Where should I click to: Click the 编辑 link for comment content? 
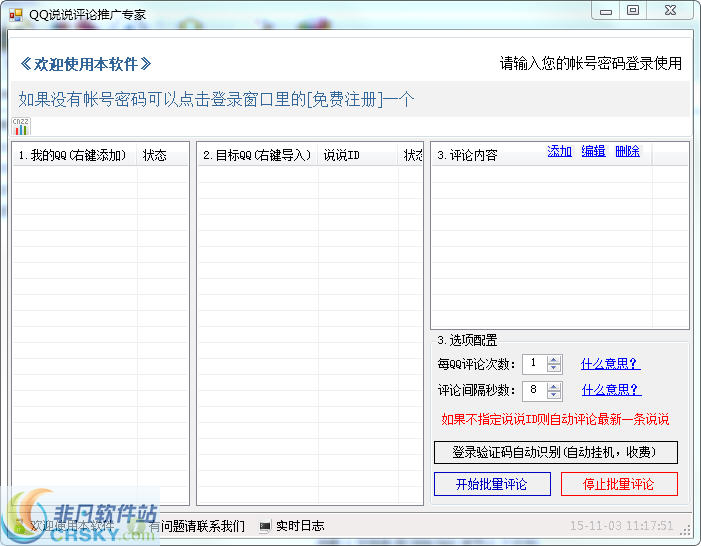[x=593, y=151]
